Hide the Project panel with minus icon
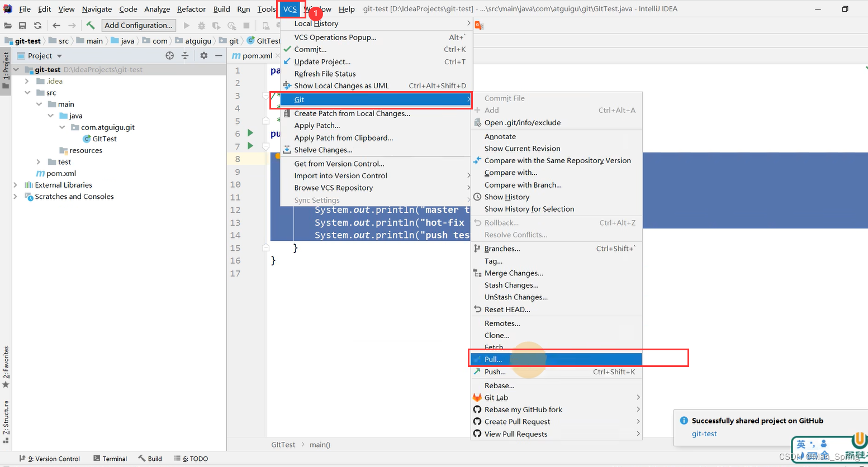Viewport: 868px width, 467px height. pyautogui.click(x=219, y=55)
